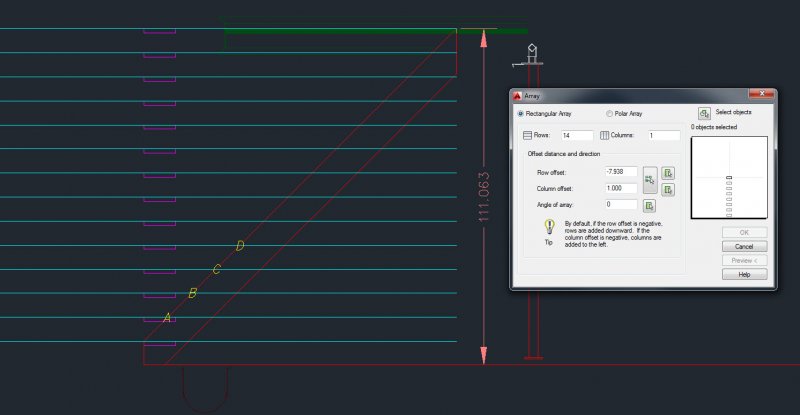Click the Row offset value field

tap(621, 172)
